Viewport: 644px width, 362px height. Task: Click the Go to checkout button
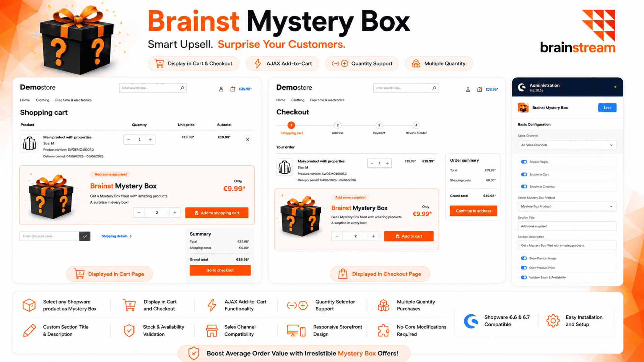(x=220, y=270)
